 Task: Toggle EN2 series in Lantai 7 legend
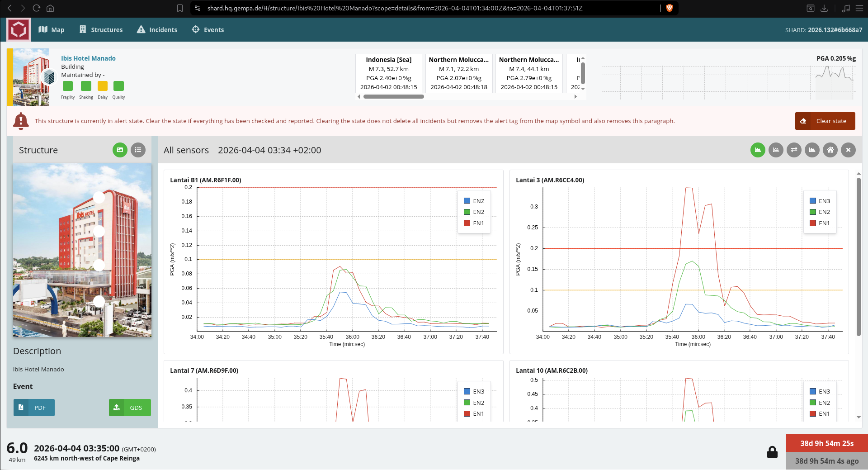[x=474, y=403]
